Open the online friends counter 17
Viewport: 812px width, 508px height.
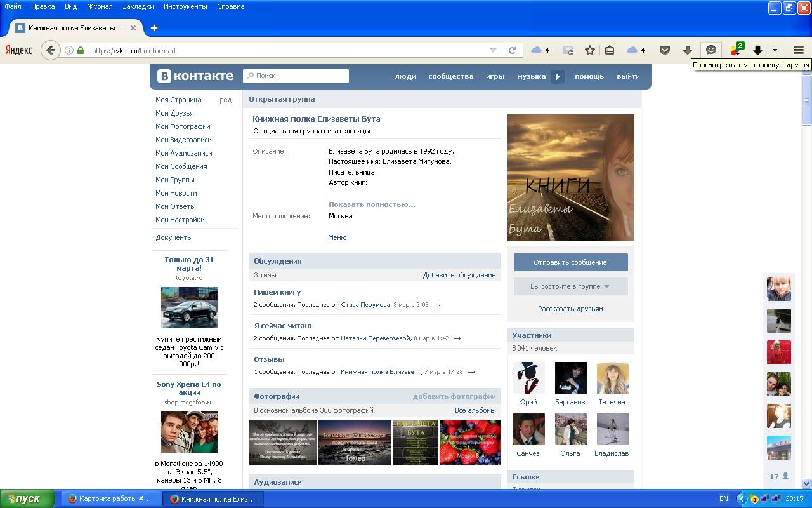point(779,476)
